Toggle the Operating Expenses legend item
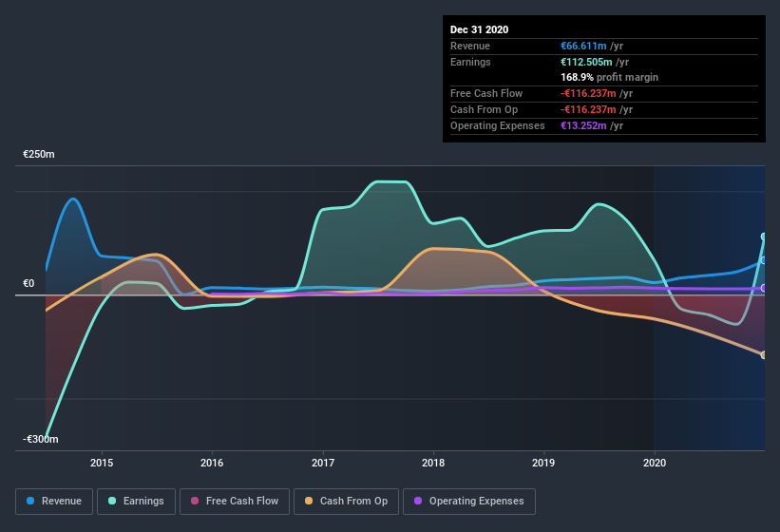The width and height of the screenshot is (780, 532). (x=468, y=501)
